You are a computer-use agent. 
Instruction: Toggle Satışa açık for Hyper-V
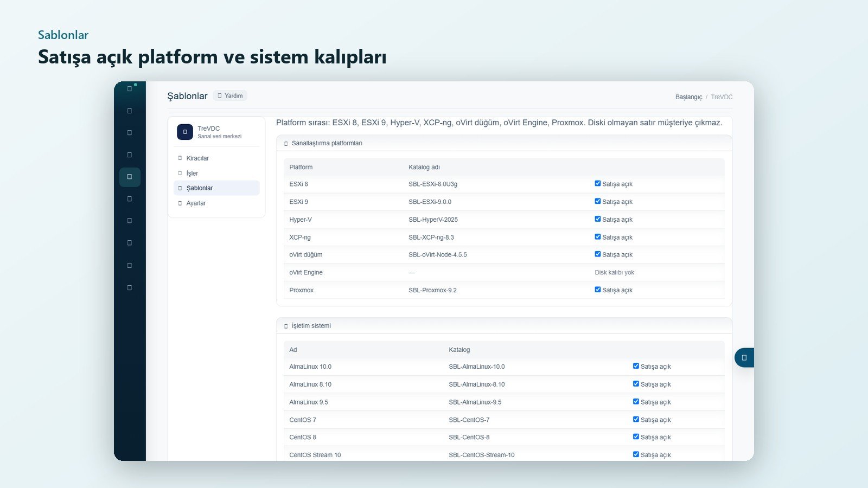point(598,219)
